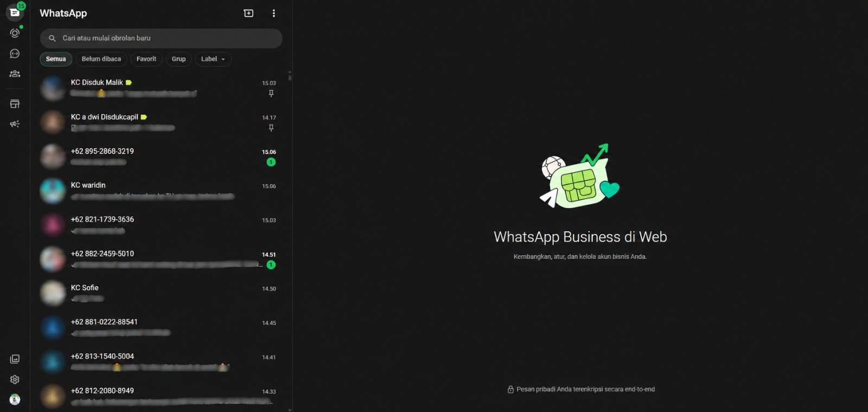Click avatar of +62 882-2459-5010
Screen dimensions: 868x412
tap(53, 259)
